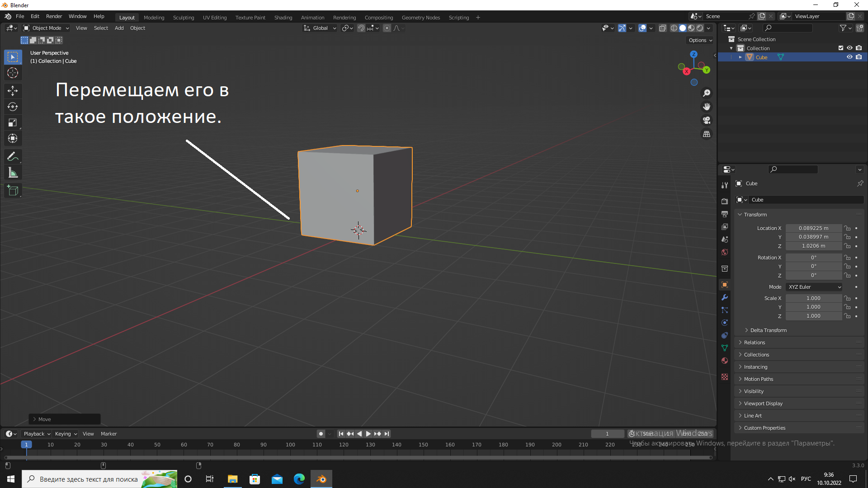Hide Cube in viewport via eye icon

point(849,57)
